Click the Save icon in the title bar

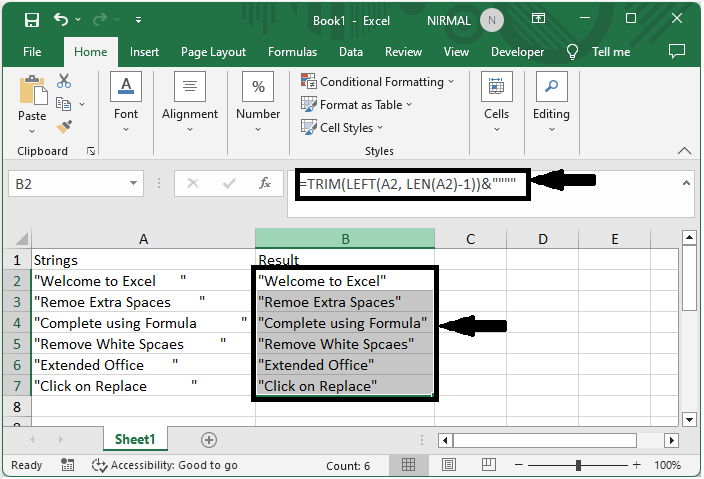tap(32, 20)
